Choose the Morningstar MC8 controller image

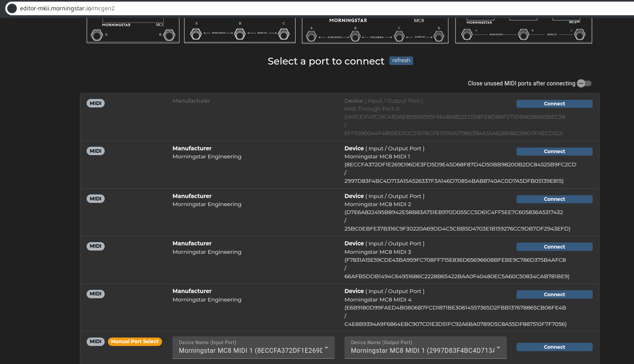tap(375, 30)
